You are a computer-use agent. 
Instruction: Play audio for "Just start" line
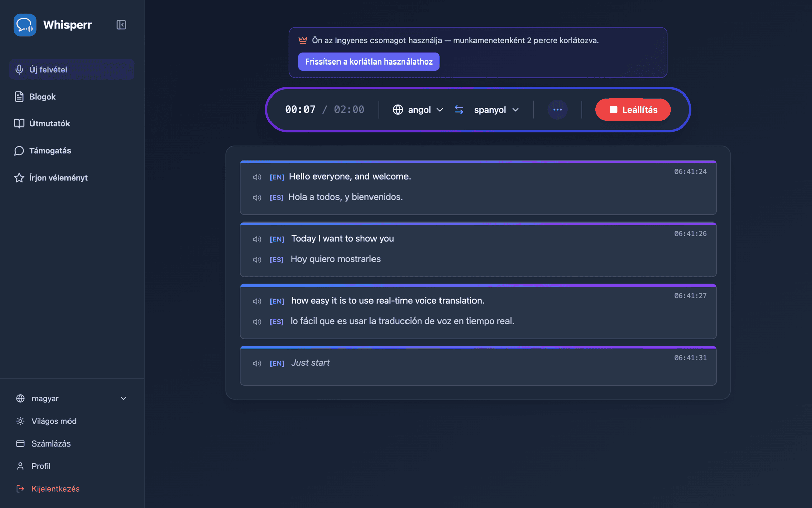point(257,363)
